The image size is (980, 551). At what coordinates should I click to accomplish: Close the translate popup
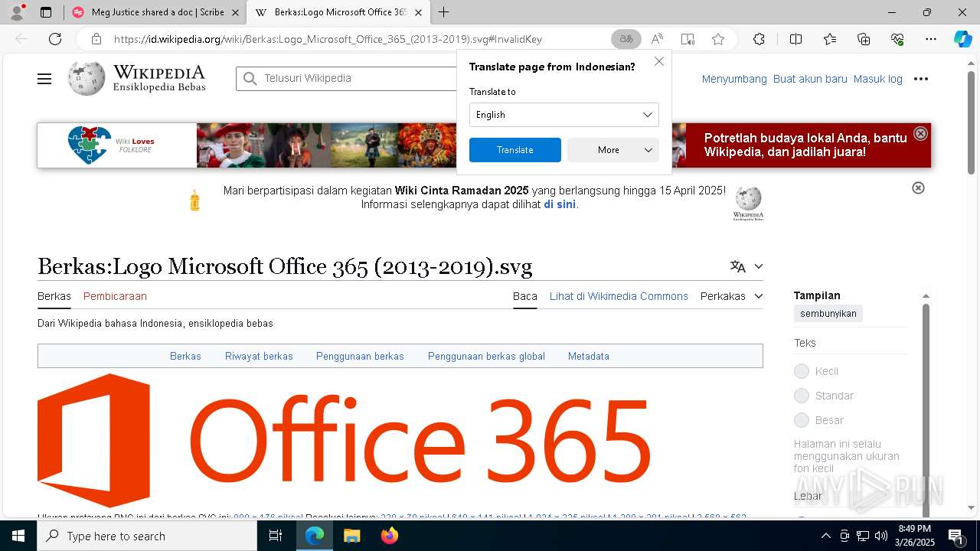click(x=659, y=61)
